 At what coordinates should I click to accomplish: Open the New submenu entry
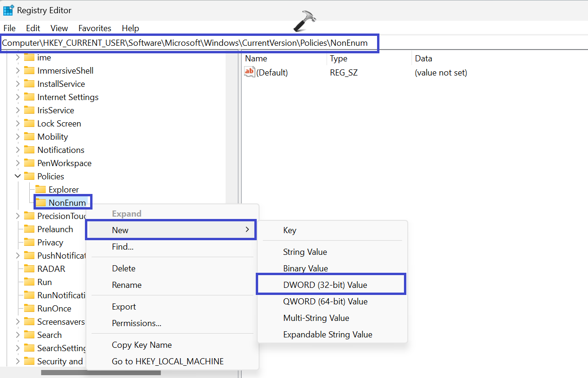point(170,230)
